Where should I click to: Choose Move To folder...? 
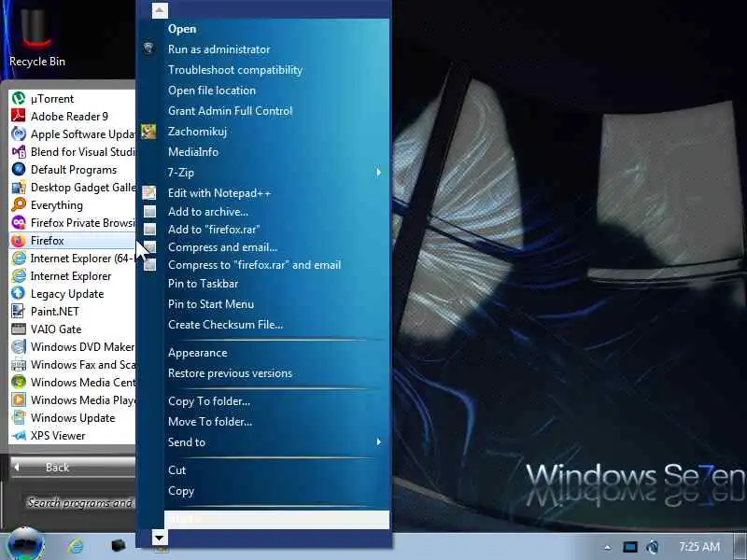[x=210, y=422]
